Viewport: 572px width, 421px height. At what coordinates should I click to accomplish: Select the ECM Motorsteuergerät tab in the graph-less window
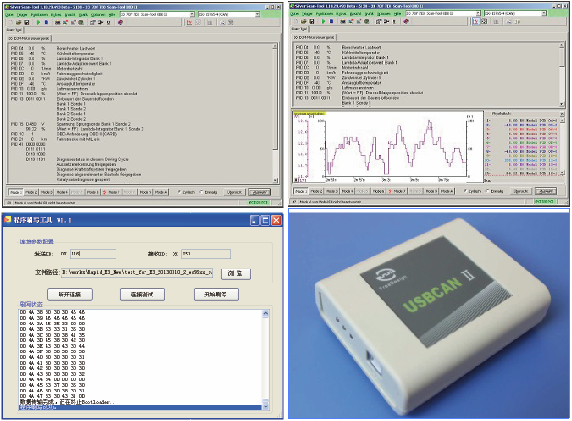click(x=29, y=38)
